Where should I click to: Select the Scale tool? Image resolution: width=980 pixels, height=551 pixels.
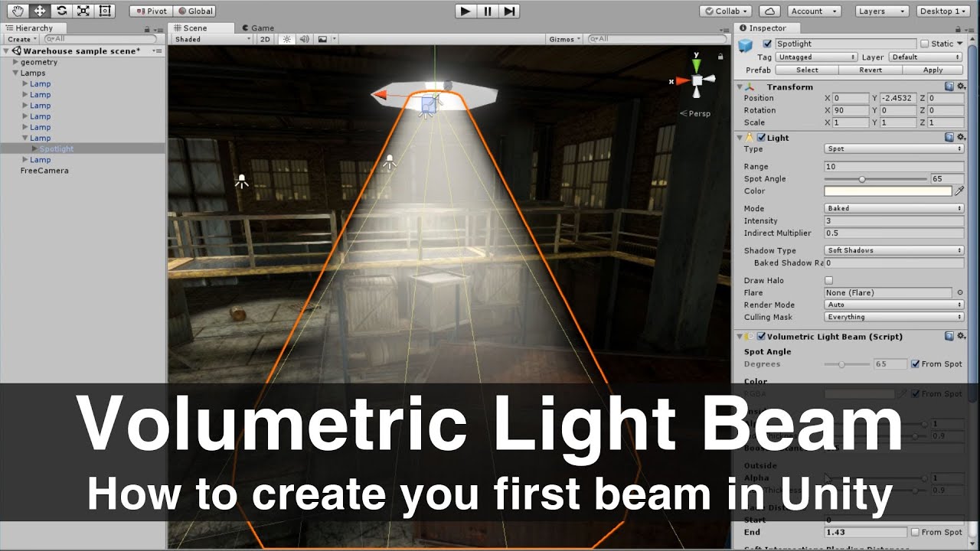click(x=83, y=11)
